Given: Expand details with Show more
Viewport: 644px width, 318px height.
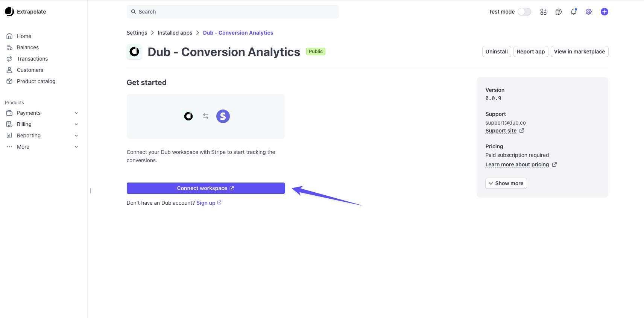Looking at the screenshot, I should point(506,183).
